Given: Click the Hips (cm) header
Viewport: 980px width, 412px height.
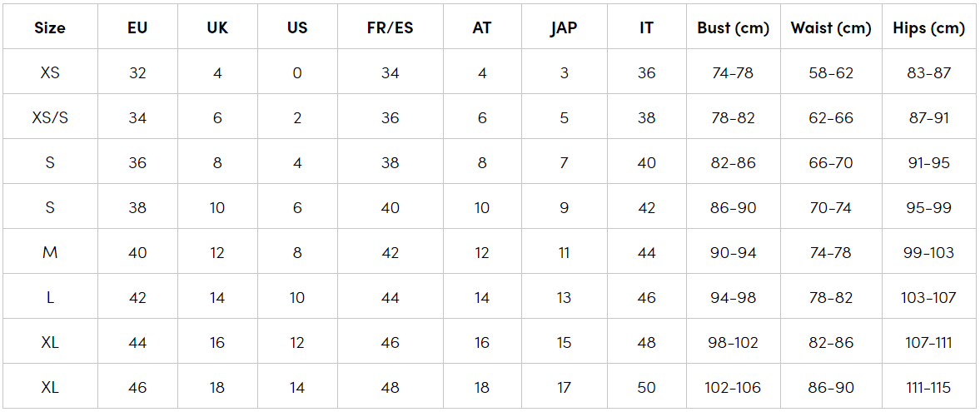Looking at the screenshot, I should [928, 27].
